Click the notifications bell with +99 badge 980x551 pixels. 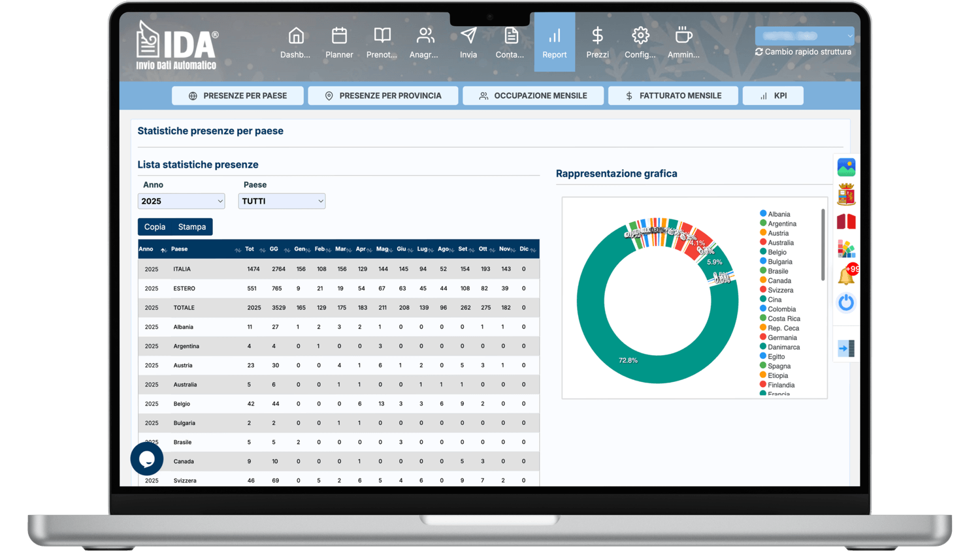click(847, 275)
